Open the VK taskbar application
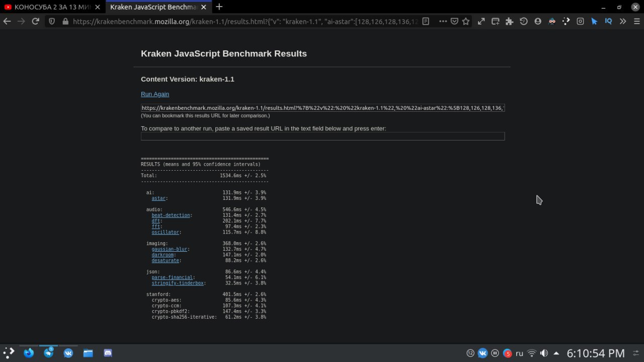644x362 pixels. coord(68,353)
